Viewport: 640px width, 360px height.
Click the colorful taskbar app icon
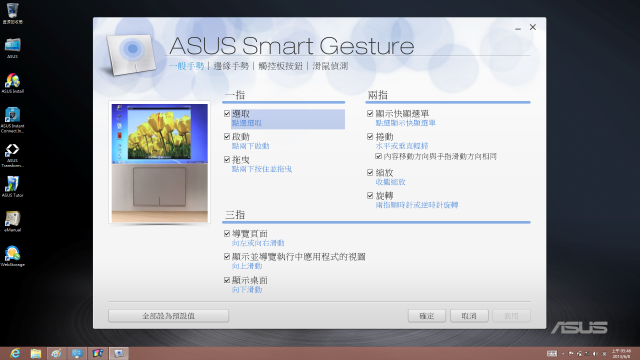pyautogui.click(x=98, y=353)
